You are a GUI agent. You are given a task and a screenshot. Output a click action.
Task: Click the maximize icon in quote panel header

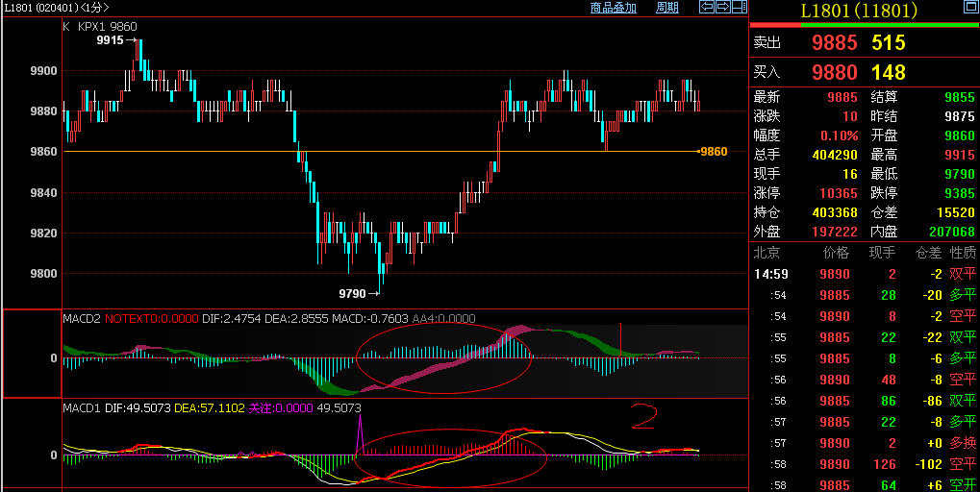(x=969, y=8)
